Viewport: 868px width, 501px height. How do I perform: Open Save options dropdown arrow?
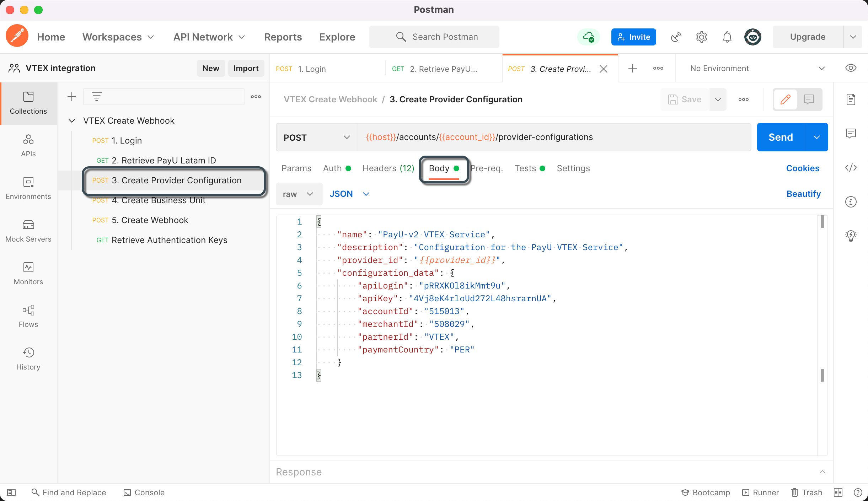click(718, 99)
